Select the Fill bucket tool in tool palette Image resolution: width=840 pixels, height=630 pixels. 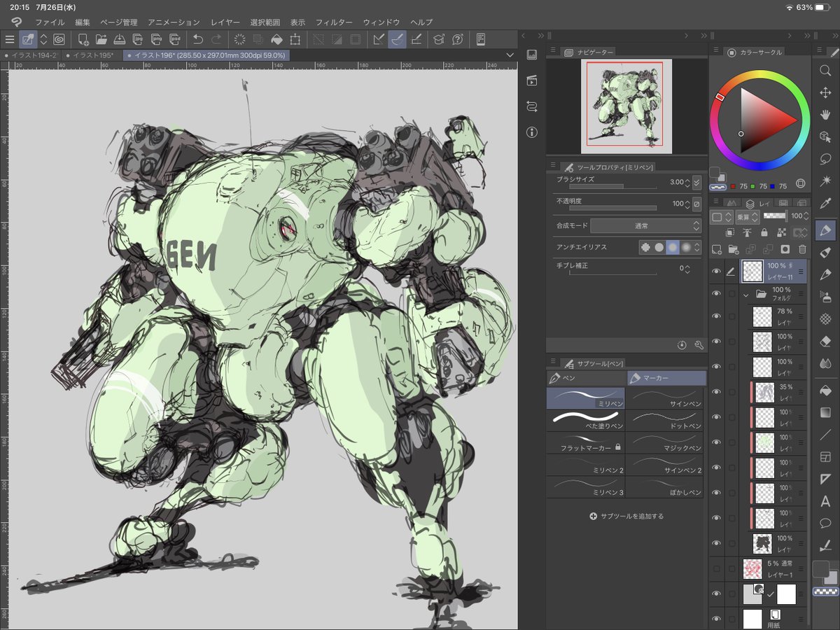point(825,390)
